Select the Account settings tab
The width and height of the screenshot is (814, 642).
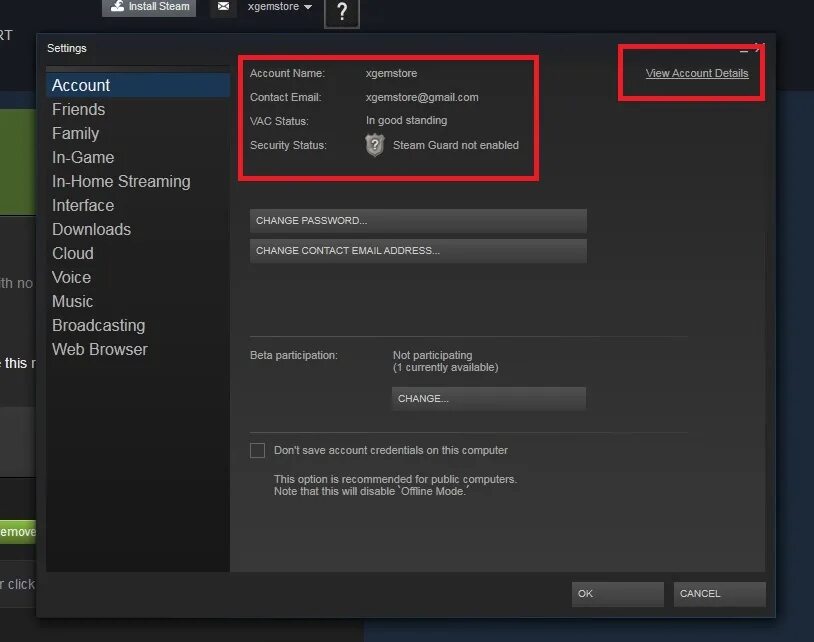pos(138,85)
